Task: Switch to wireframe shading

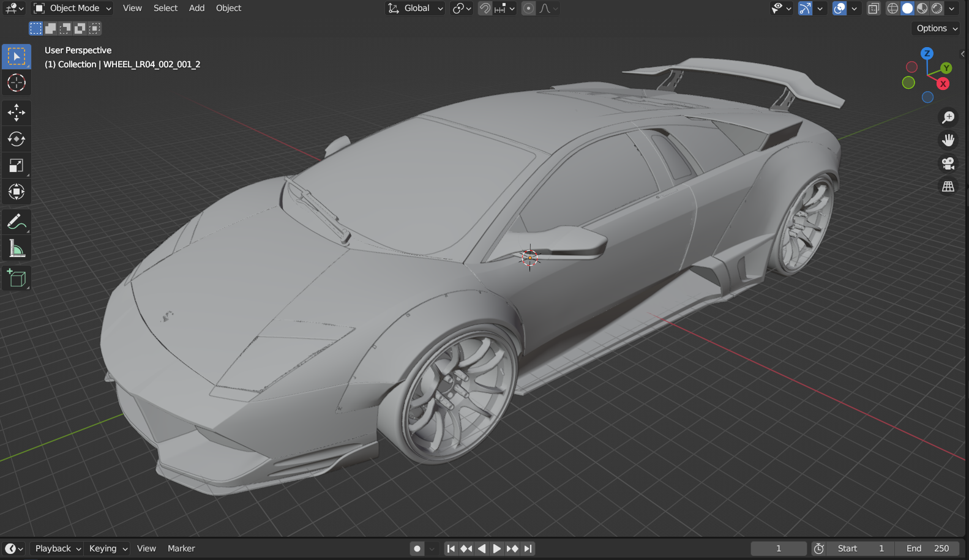Action: click(x=893, y=9)
